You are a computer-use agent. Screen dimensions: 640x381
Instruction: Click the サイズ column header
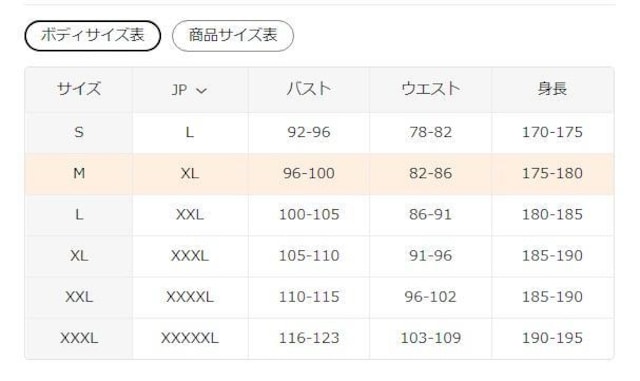pyautogui.click(x=79, y=89)
